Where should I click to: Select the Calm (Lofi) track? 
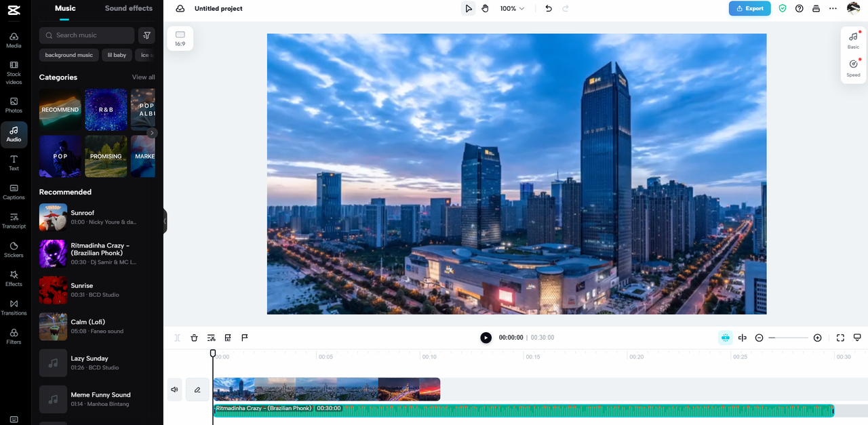(97, 326)
